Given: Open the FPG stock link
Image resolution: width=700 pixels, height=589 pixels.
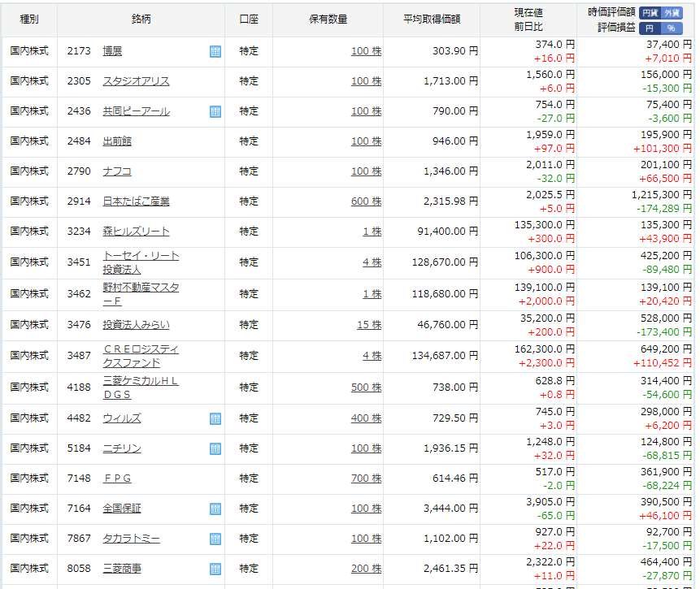Looking at the screenshot, I should coord(117,479).
